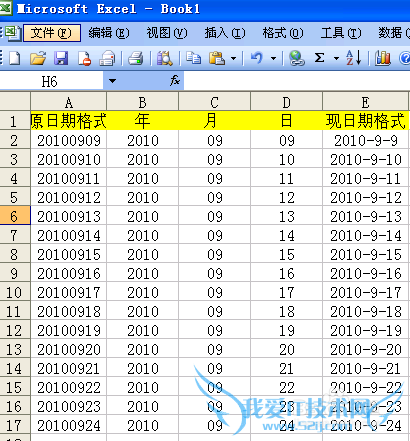Insert hyperlink with the globe icon

pyautogui.click(x=296, y=58)
